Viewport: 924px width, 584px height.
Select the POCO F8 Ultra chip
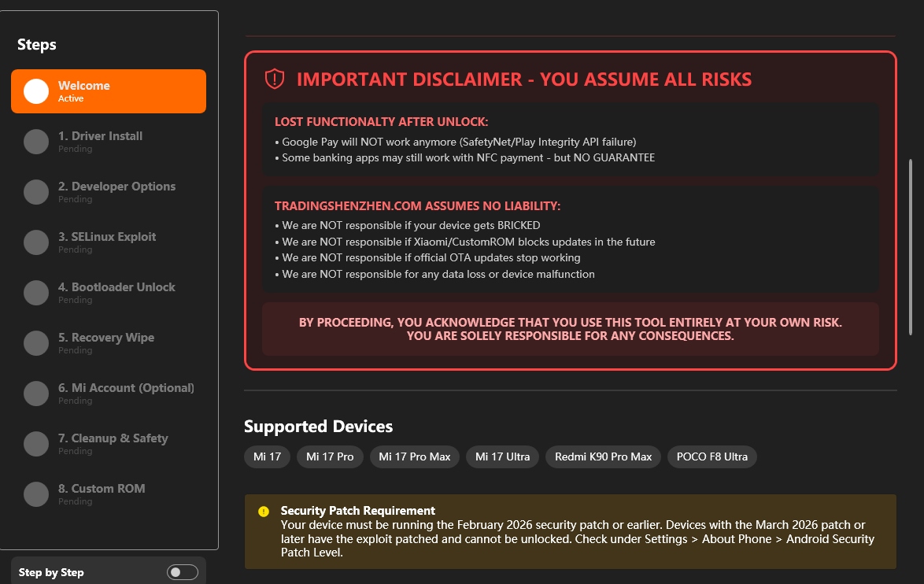point(712,457)
